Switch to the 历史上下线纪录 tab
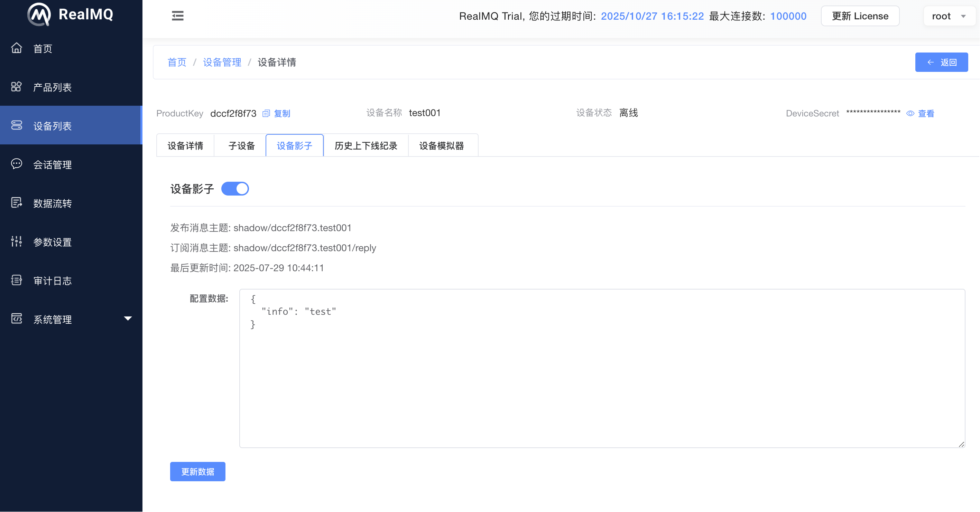Viewport: 980px width, 512px height. 366,145
